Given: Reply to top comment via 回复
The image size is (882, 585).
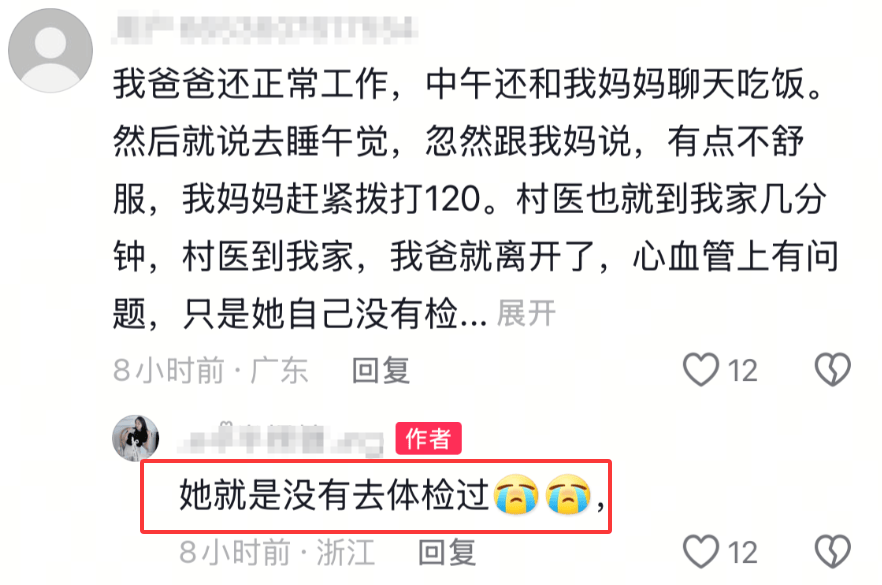Looking at the screenshot, I should (381, 371).
